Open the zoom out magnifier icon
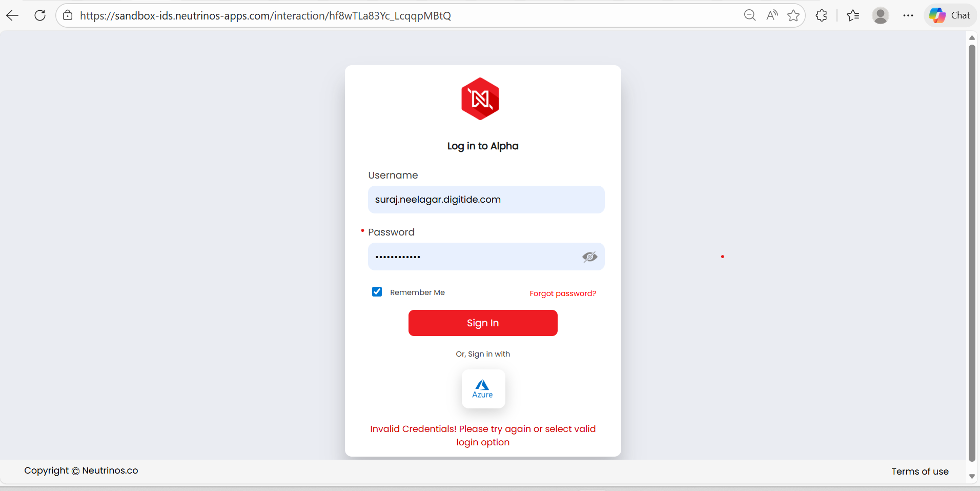This screenshot has height=491, width=980. tap(750, 15)
